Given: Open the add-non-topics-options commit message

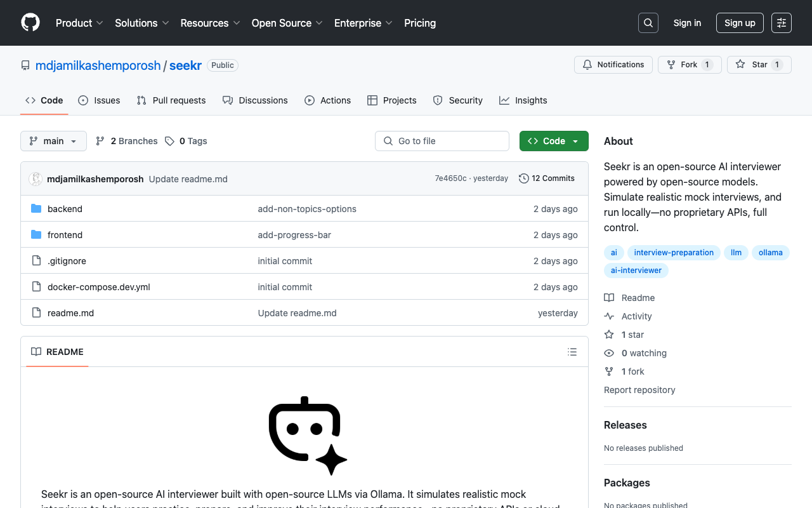Looking at the screenshot, I should tap(307, 209).
